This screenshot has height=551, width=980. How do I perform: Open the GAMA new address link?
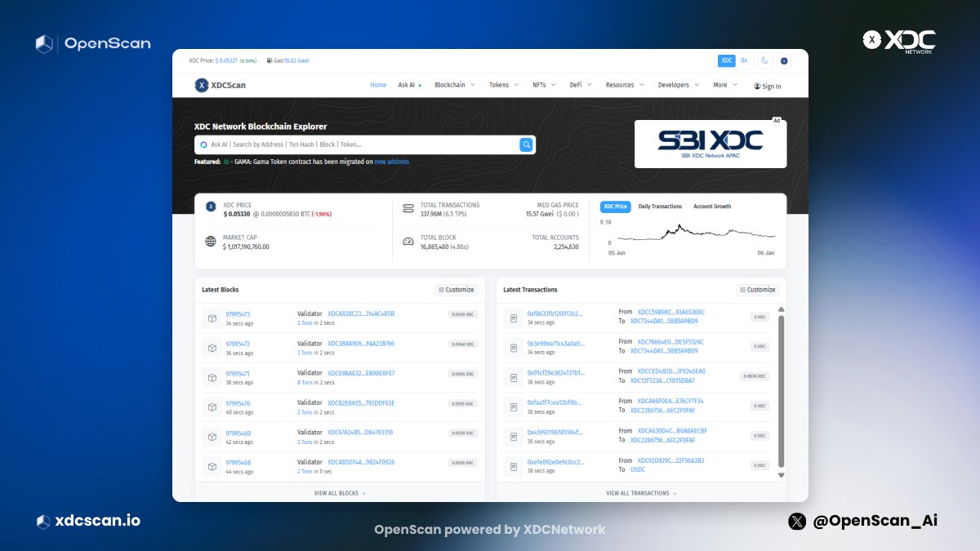392,162
